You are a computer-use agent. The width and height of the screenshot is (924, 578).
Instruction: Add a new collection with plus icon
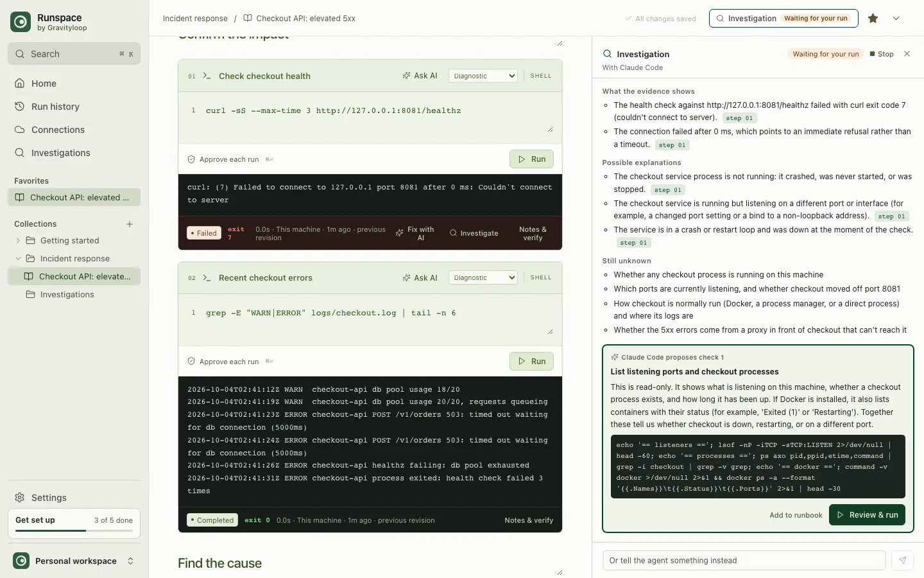[130, 224]
